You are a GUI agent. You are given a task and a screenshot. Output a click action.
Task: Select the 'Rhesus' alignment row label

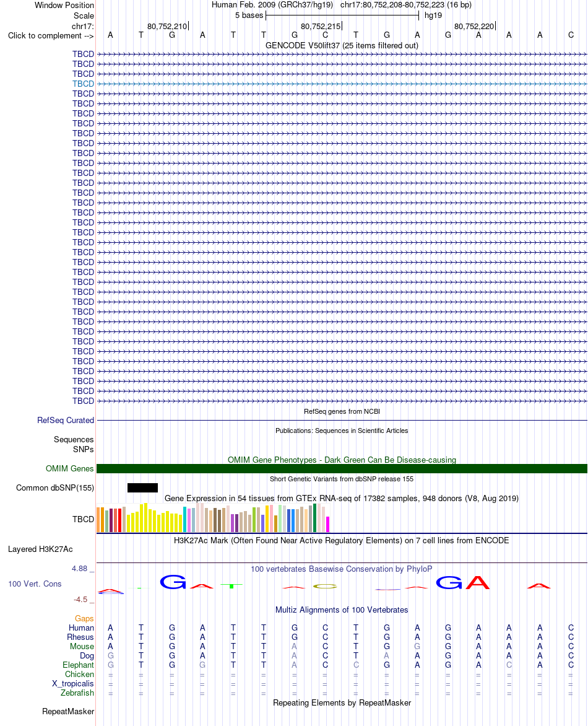pos(80,637)
